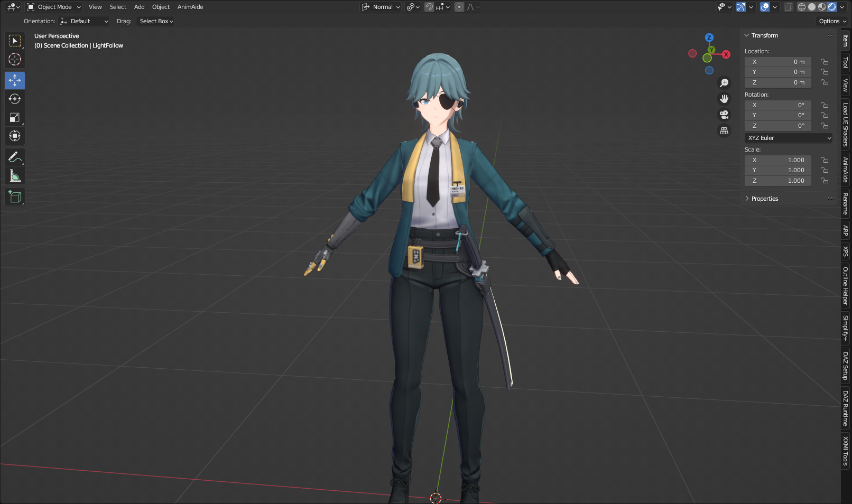852x504 pixels.
Task: Toggle proportional editing
Action: (x=459, y=7)
